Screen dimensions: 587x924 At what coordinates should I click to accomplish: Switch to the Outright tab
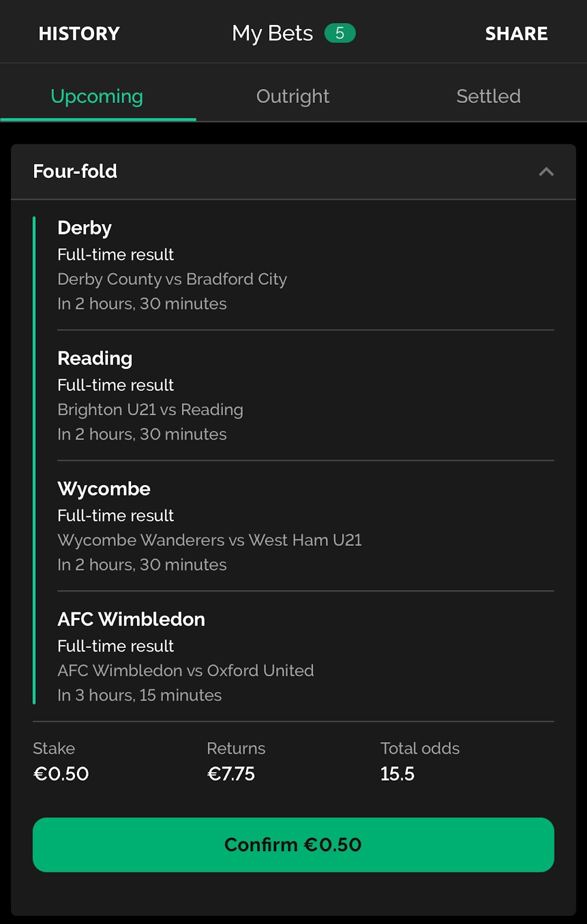click(x=293, y=96)
